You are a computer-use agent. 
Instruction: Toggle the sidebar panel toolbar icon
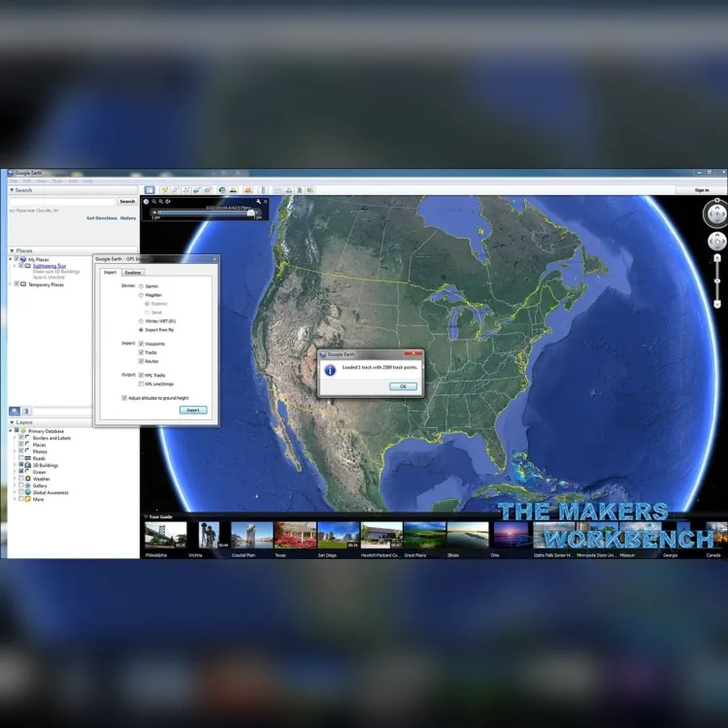coord(149,190)
